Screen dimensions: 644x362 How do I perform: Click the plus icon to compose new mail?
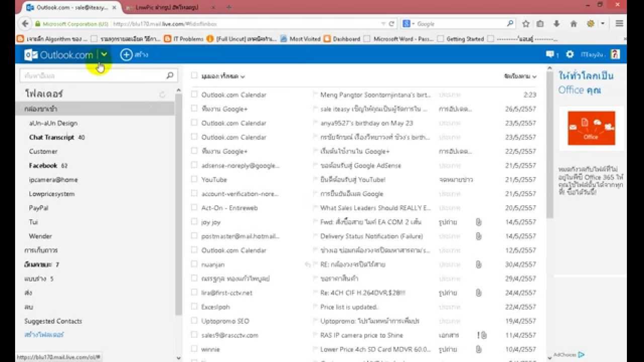(126, 55)
